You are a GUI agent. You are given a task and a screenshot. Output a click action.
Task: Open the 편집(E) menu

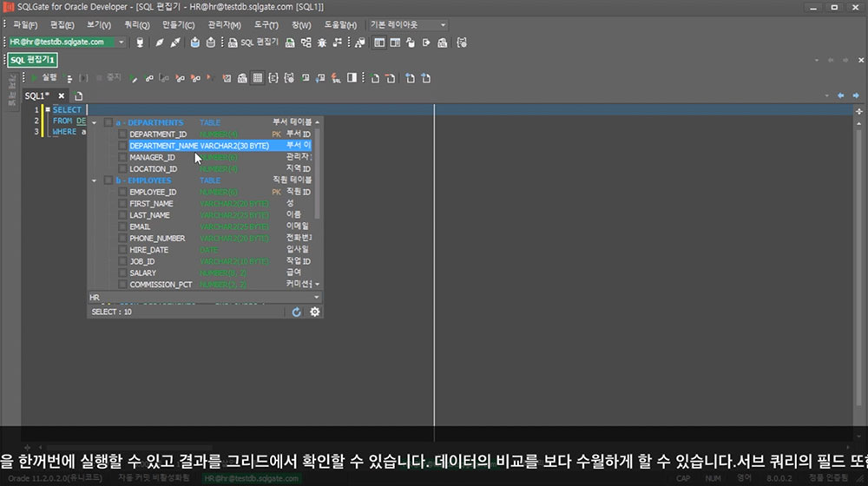[62, 25]
